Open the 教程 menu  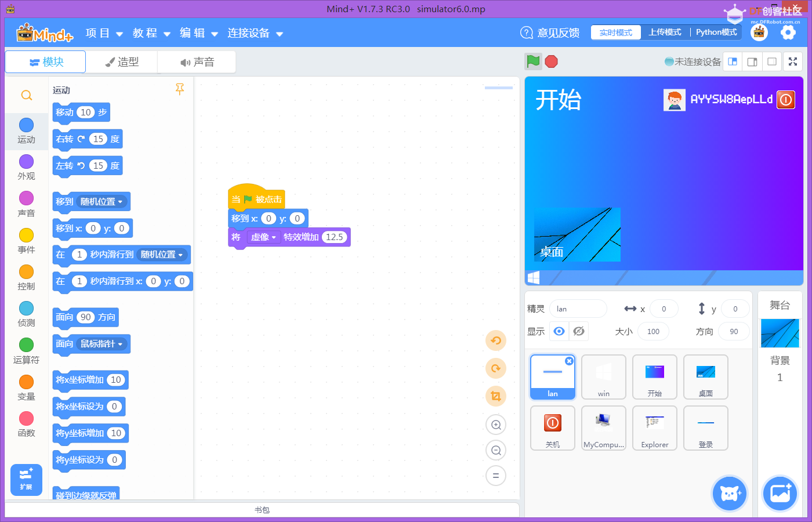point(151,33)
